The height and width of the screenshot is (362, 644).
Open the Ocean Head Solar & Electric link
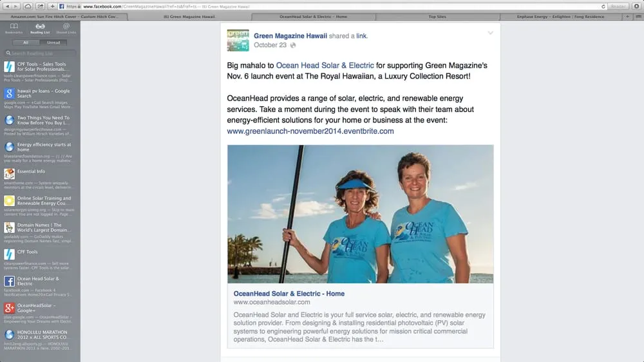(x=325, y=65)
